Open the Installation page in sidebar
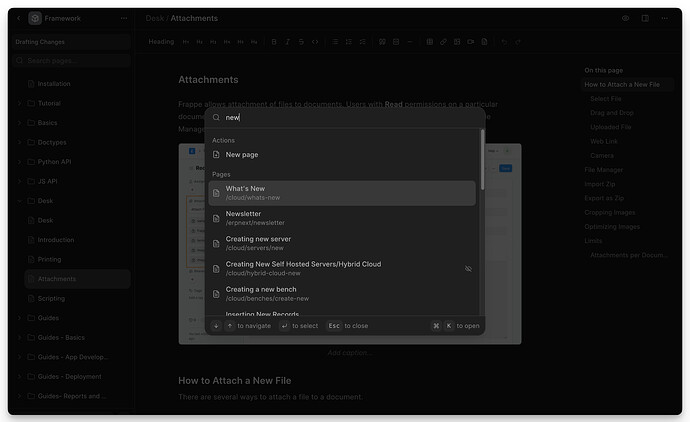The image size is (690, 422). click(77, 84)
